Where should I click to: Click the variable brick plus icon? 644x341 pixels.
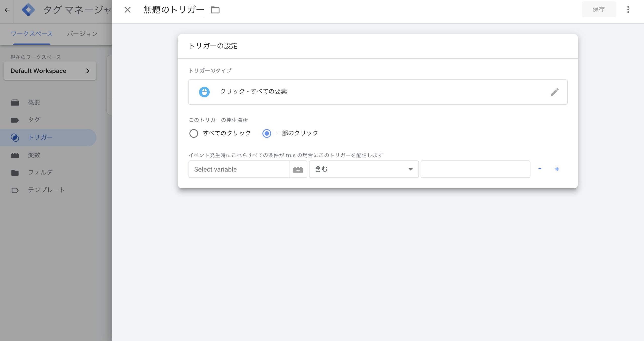pyautogui.click(x=298, y=169)
